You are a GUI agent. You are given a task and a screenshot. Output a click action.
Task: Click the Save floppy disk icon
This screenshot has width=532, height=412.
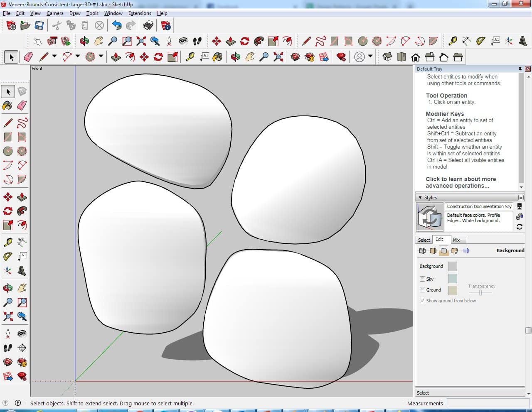(39, 26)
